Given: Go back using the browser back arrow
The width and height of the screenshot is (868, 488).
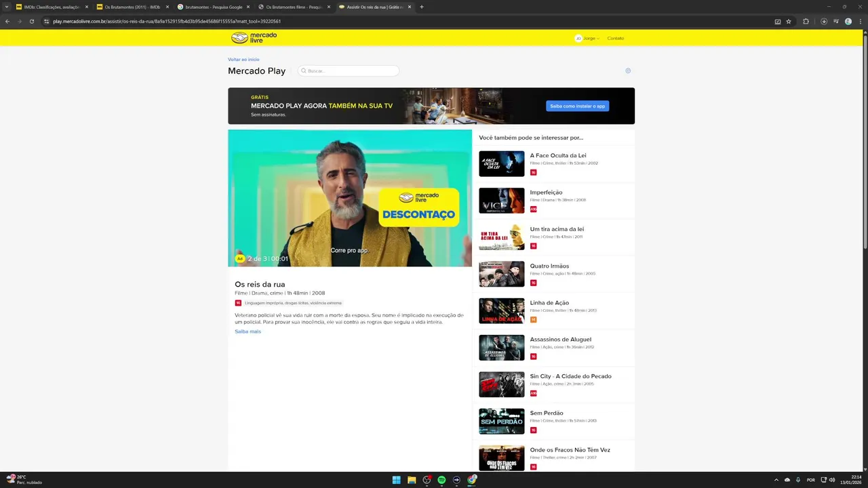Looking at the screenshot, I should pos(7,21).
